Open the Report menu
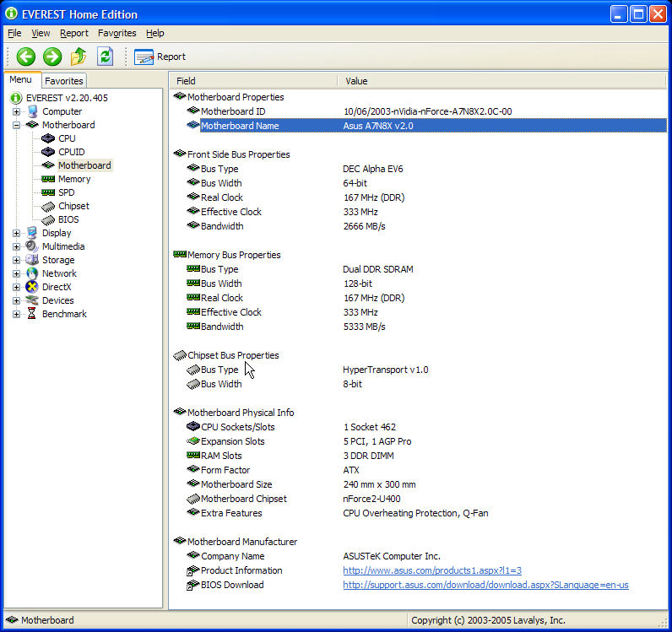 [x=74, y=33]
